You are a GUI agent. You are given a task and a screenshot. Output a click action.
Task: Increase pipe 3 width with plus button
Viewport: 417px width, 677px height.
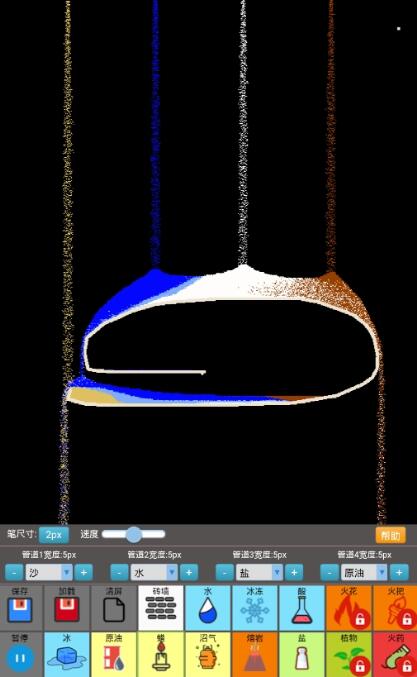pos(294,573)
